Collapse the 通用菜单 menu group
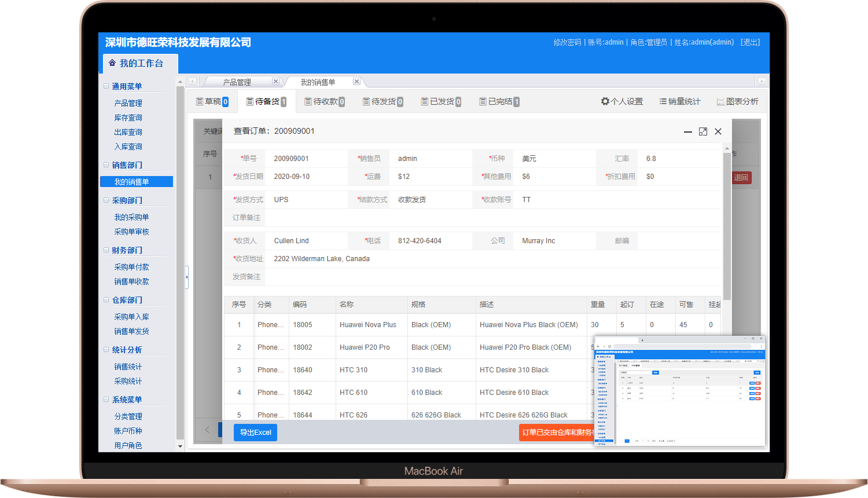Screen dimensions: 868x498 tap(106, 86)
